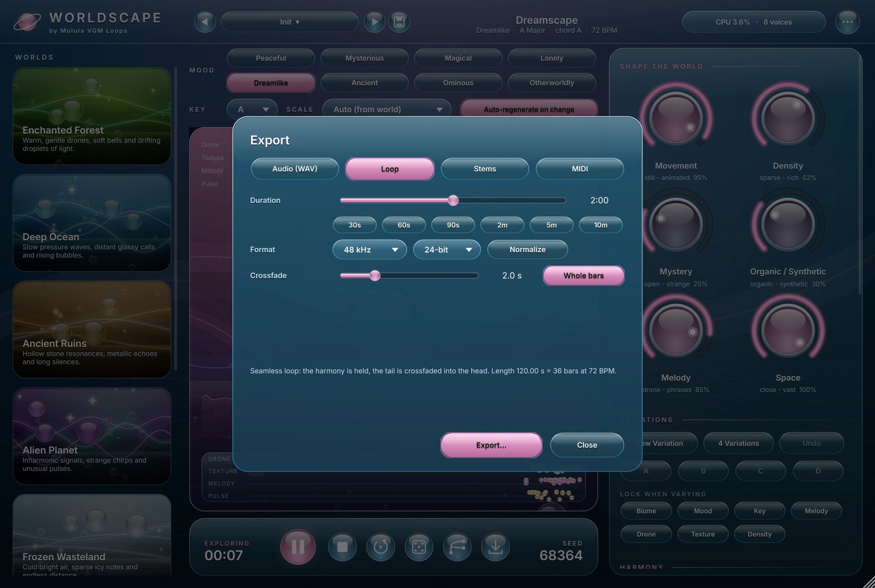Open the Scale Auto (from world) dropdown
This screenshot has width=875, height=588.
[x=387, y=109]
